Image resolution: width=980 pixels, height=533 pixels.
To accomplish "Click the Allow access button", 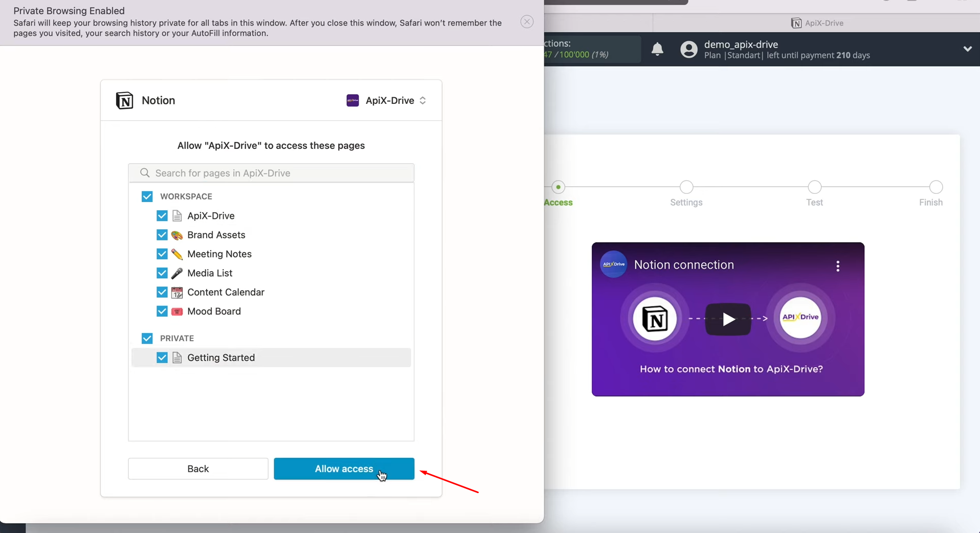I will tap(344, 469).
